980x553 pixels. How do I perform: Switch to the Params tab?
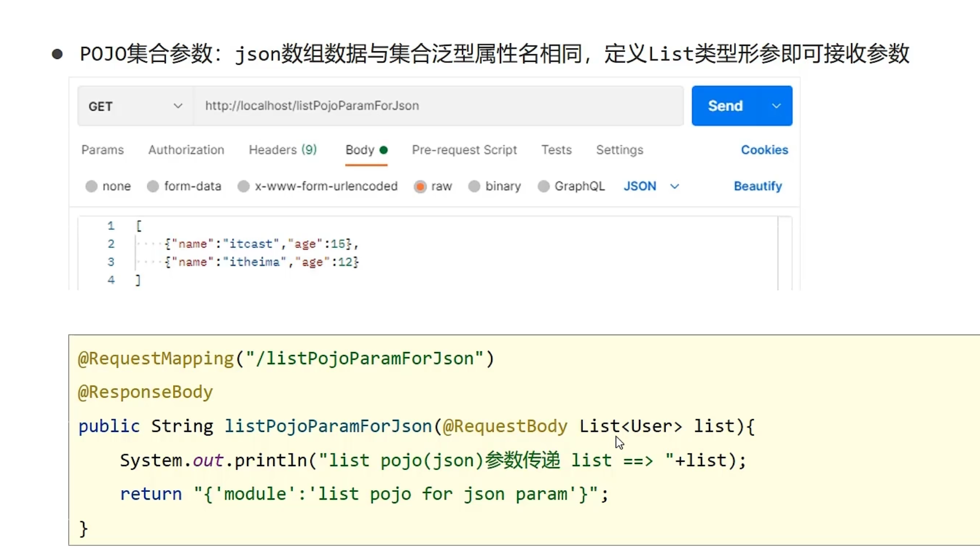pyautogui.click(x=103, y=150)
